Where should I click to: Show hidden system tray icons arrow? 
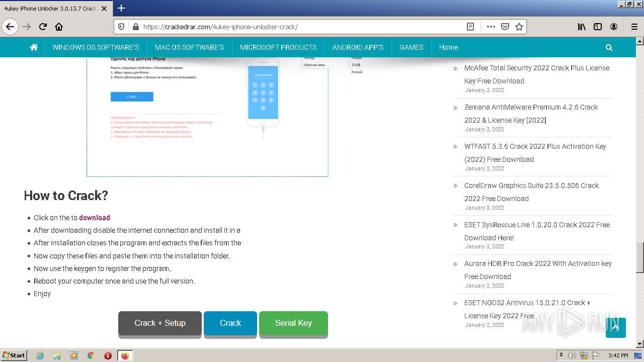coord(561,355)
